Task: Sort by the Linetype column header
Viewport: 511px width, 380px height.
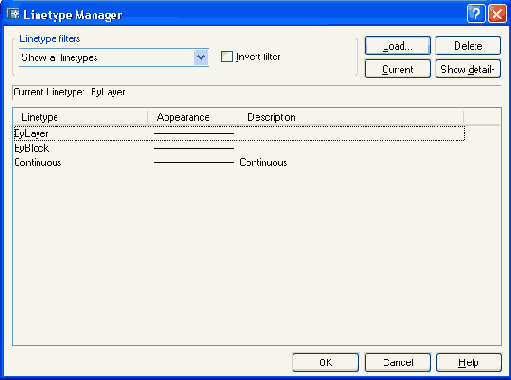Action: (80, 117)
